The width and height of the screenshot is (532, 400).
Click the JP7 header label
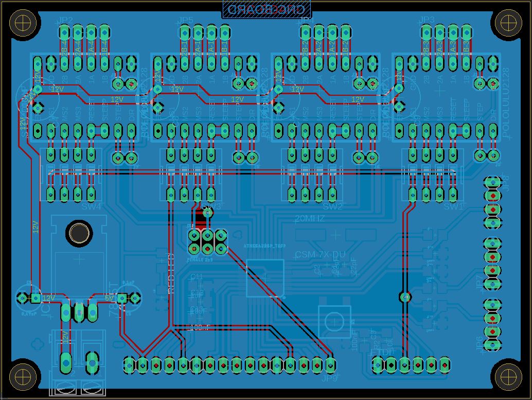tap(480, 282)
